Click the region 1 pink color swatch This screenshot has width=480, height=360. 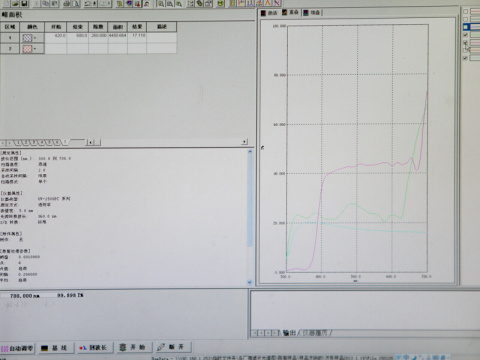click(x=27, y=38)
